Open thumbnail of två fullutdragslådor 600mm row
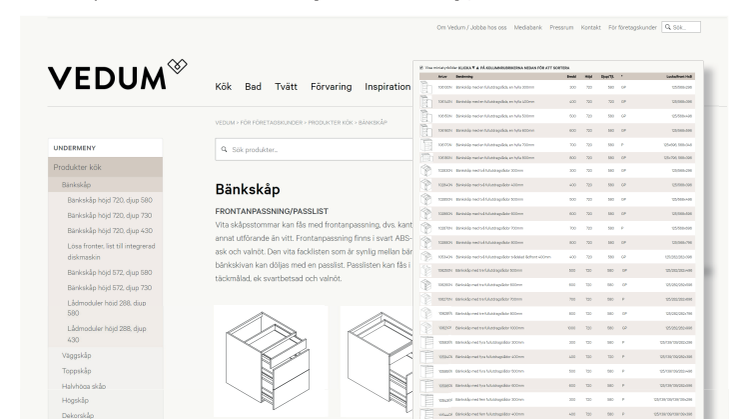 pos(426,214)
